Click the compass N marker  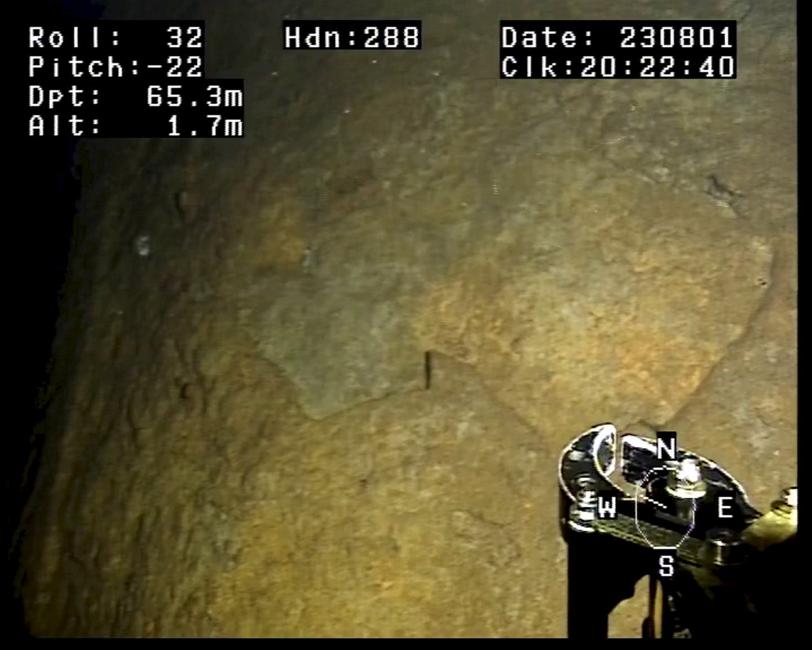pyautogui.click(x=666, y=449)
